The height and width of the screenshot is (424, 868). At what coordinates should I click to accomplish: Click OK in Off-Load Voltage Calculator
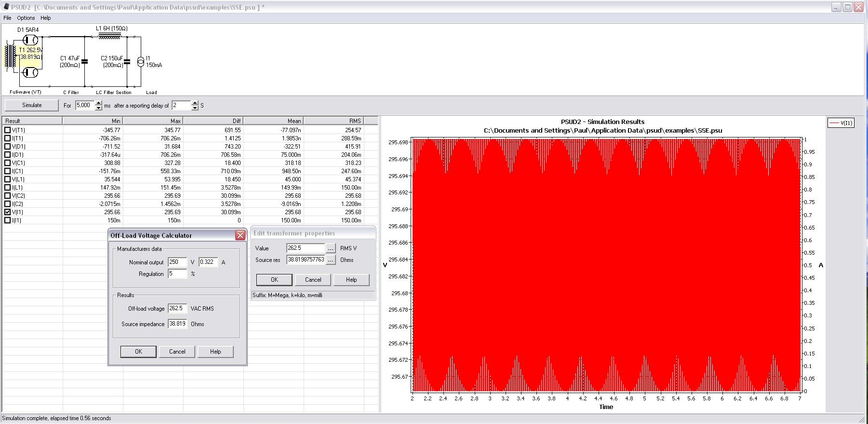[x=138, y=352]
